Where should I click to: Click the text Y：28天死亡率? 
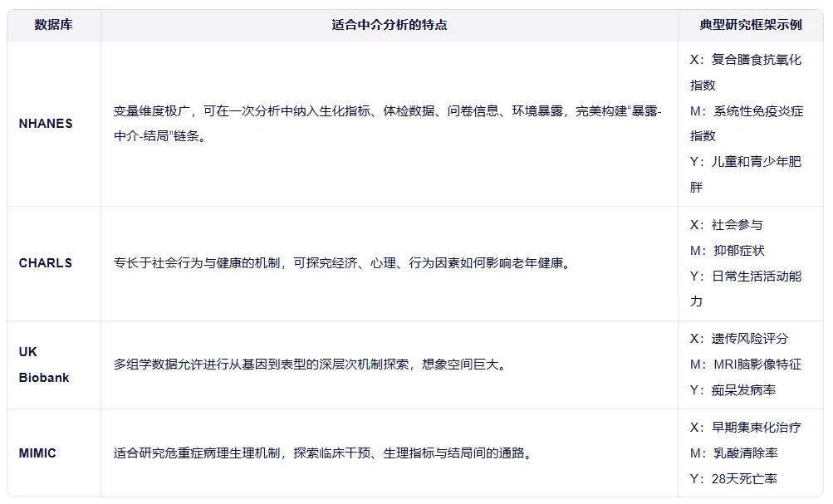click(x=733, y=479)
